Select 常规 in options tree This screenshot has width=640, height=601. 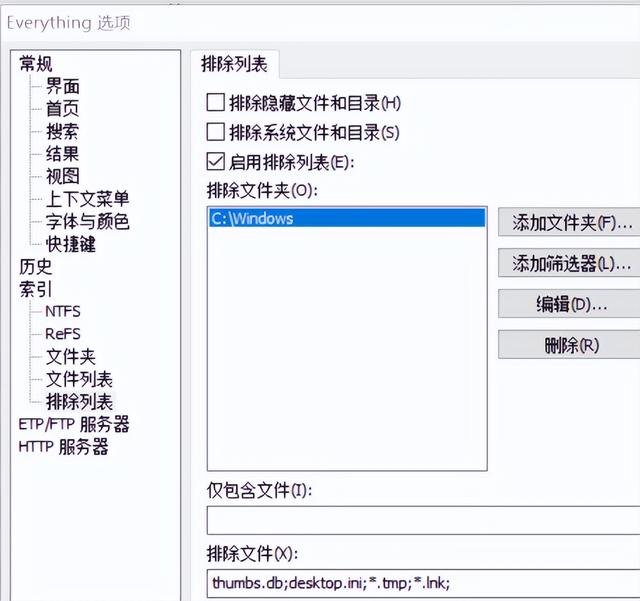click(36, 64)
